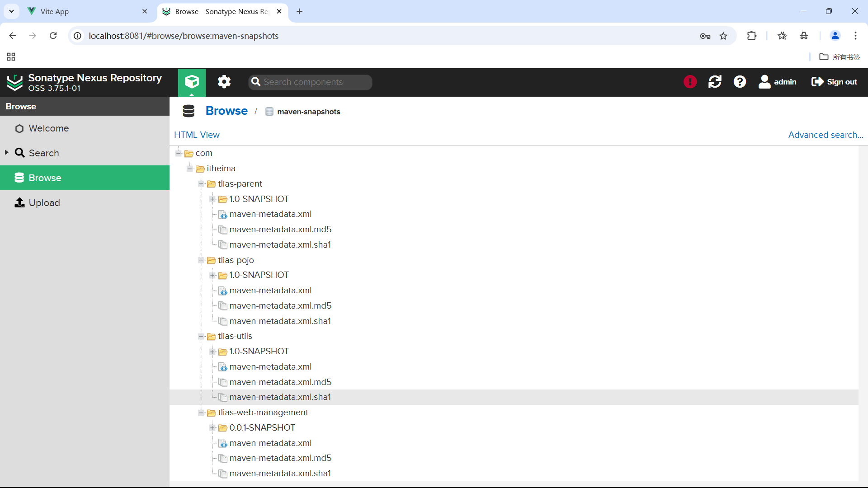Open the HTML View link

(x=197, y=135)
